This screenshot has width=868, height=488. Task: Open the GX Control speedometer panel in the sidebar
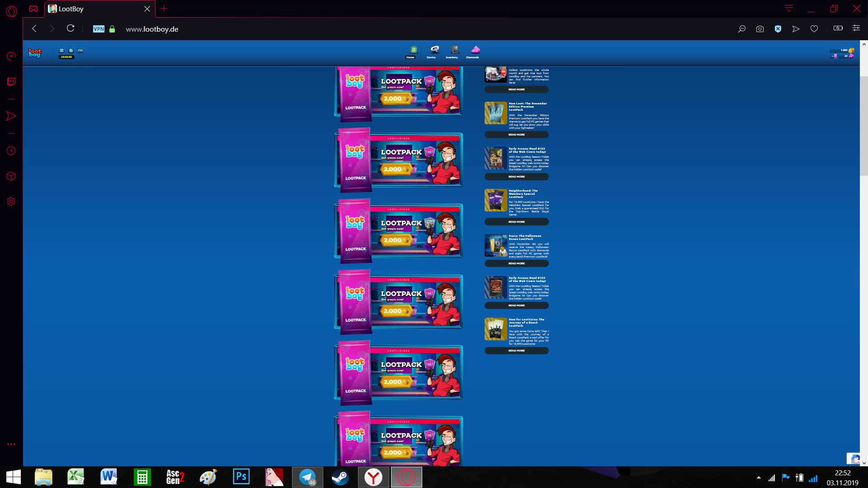(11, 56)
